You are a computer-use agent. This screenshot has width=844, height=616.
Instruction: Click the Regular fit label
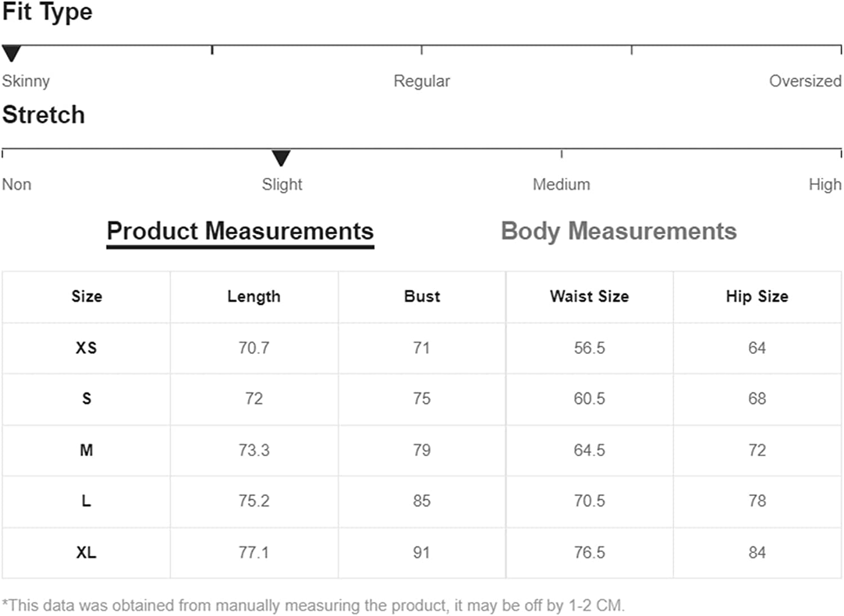point(421,81)
